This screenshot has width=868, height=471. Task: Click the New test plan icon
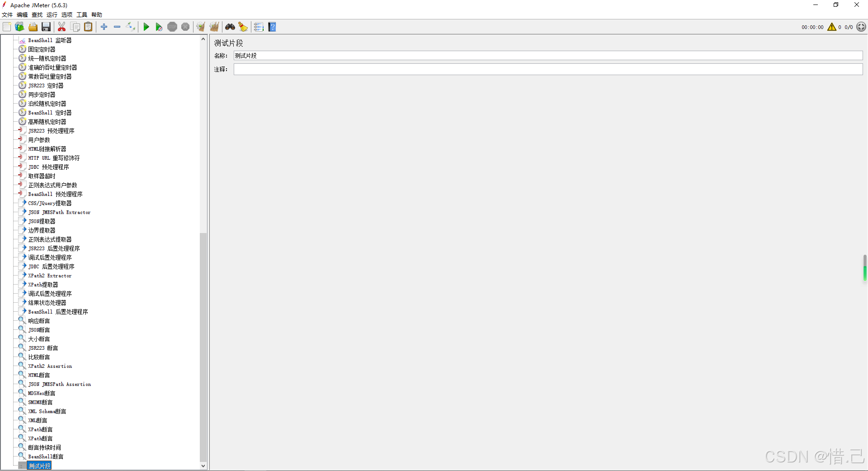click(x=7, y=27)
